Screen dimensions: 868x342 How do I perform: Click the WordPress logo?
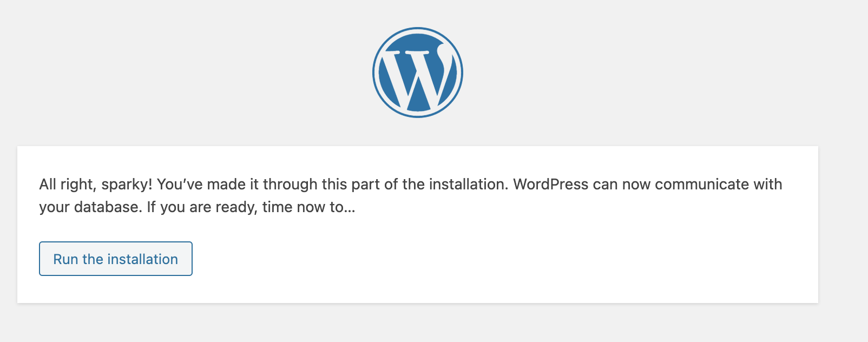coord(417,73)
